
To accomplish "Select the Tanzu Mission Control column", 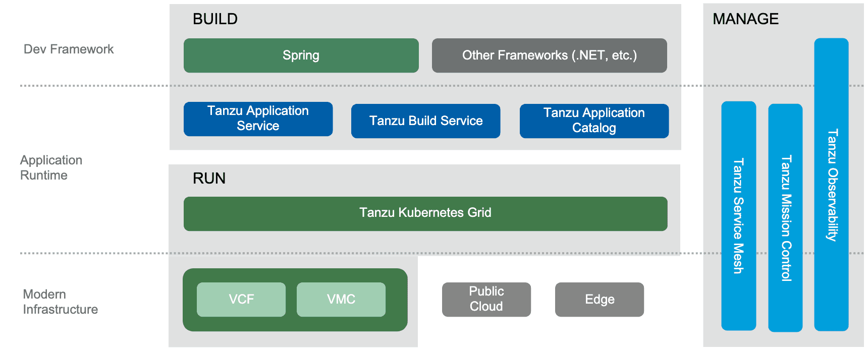I will 785,218.
